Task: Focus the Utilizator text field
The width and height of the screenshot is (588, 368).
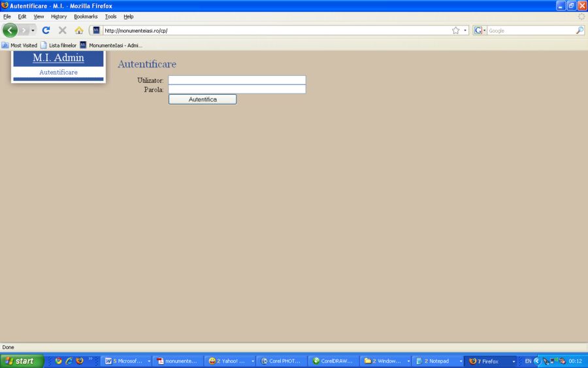Action: pos(237,80)
